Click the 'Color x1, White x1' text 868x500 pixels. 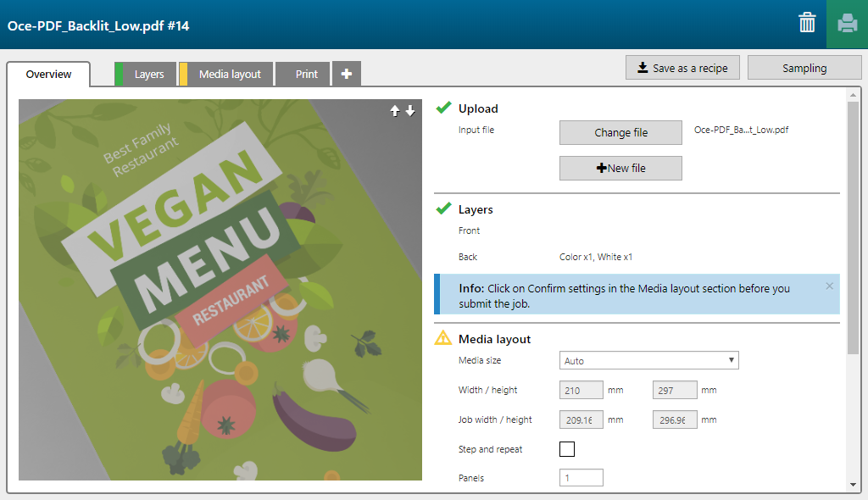pyautogui.click(x=596, y=257)
